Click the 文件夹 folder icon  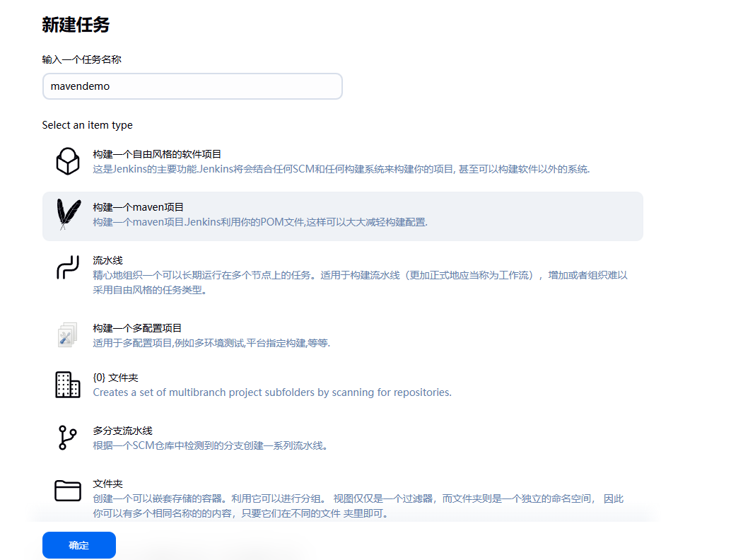(x=68, y=491)
